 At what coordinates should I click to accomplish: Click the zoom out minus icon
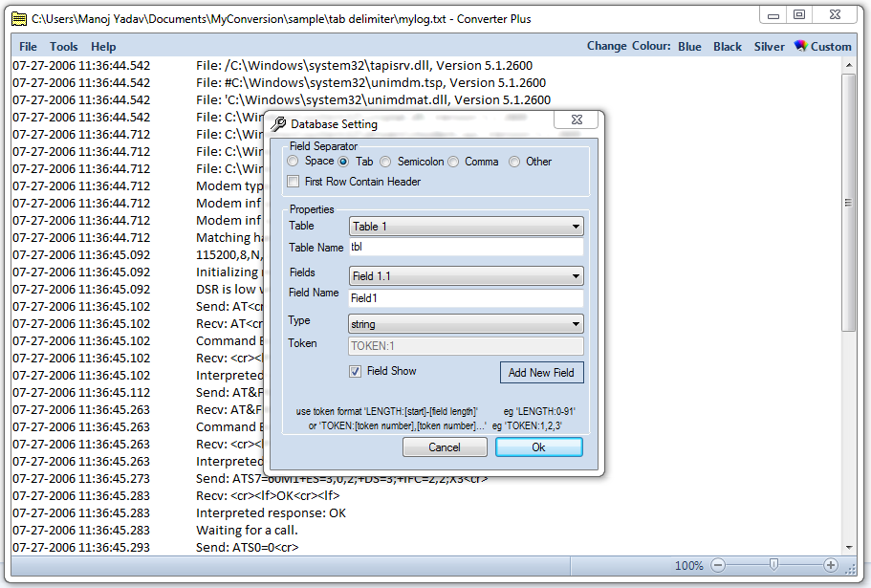[x=718, y=565]
